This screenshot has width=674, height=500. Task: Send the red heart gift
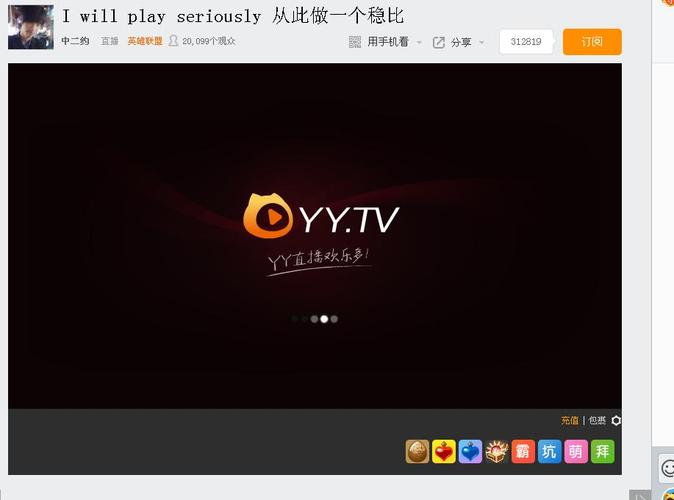444,452
